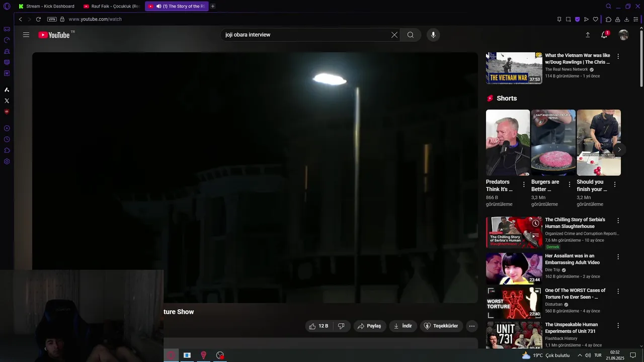Switch to Stream - Kick Dashboard tab
Viewport: 644px width, 362px height.
tap(46, 7)
